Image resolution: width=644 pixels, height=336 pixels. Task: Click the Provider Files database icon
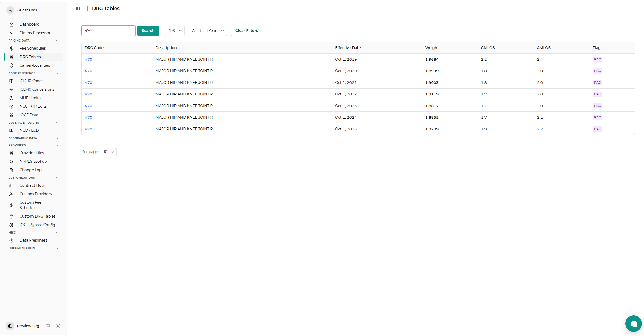point(11,153)
